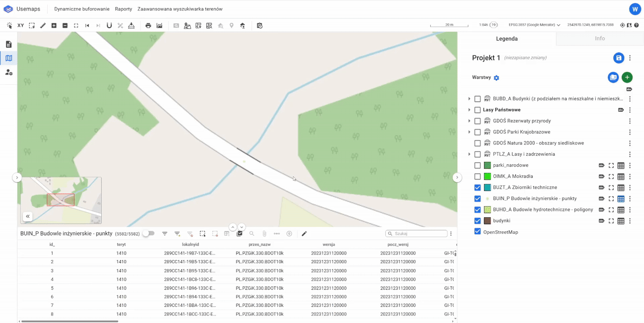Viewport: 644px width, 323px height.
Task: Enable the OIMK_A Mokradła layer checkbox
Action: pos(477,176)
